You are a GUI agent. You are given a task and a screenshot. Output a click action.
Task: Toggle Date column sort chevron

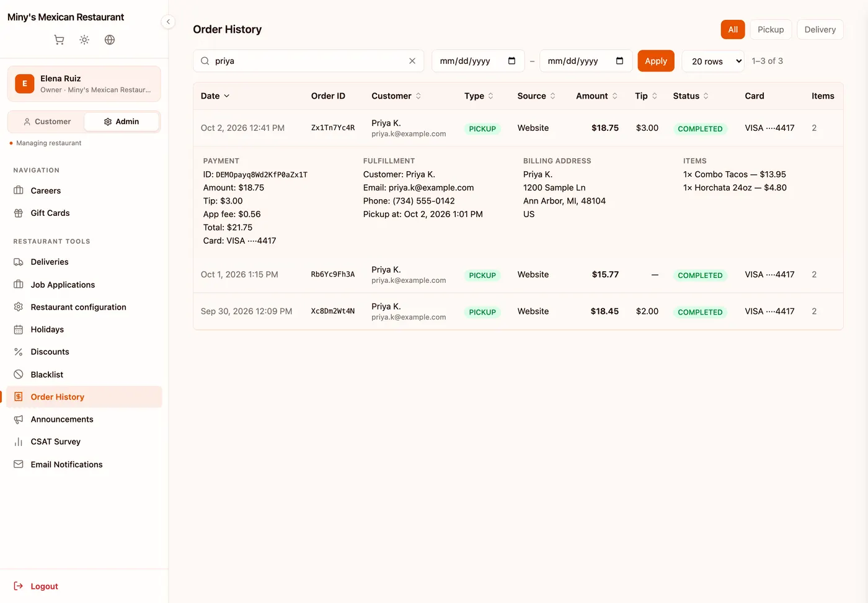227,96
